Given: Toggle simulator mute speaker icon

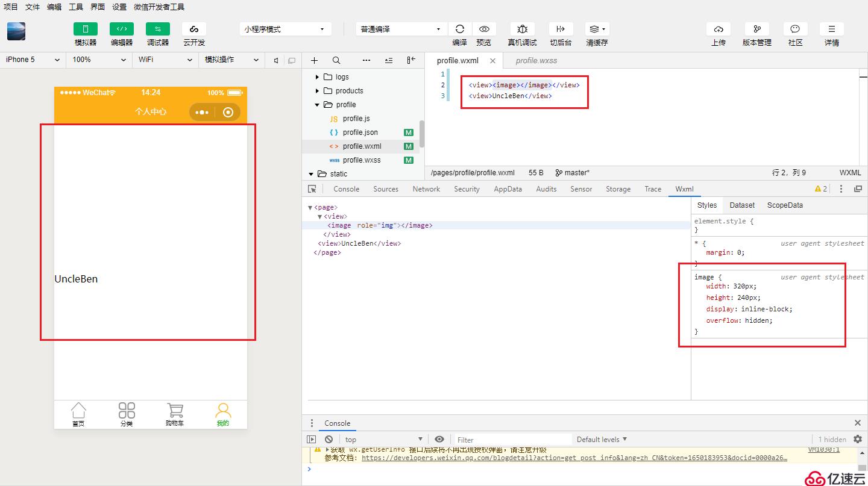Looking at the screenshot, I should coord(276,60).
